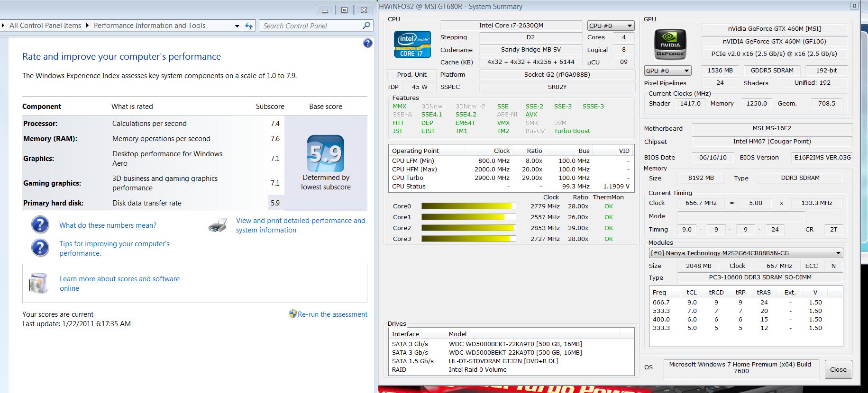The height and width of the screenshot is (393, 868).
Task: Click the 'Sandy Bridge-MB SV' codename field
Action: (x=531, y=49)
